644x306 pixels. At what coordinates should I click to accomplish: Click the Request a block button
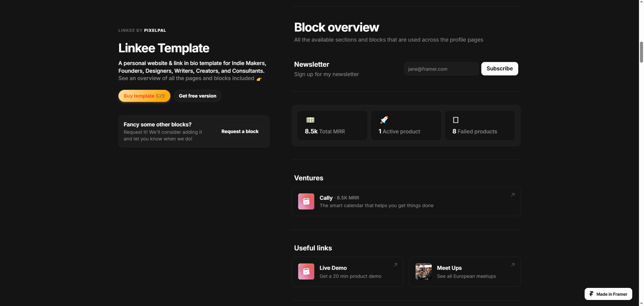[x=240, y=131]
